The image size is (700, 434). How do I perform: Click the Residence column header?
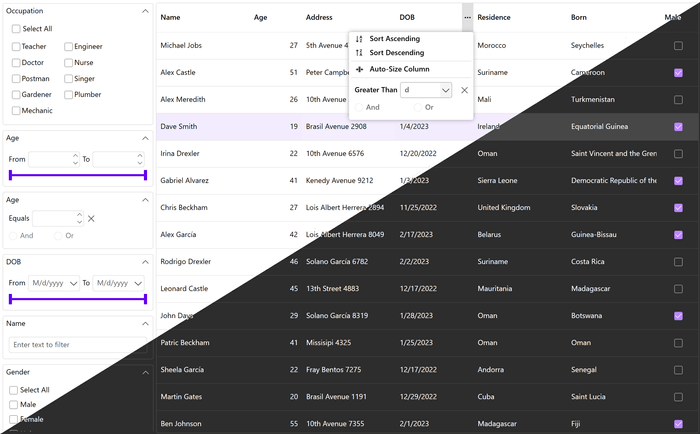[494, 17]
